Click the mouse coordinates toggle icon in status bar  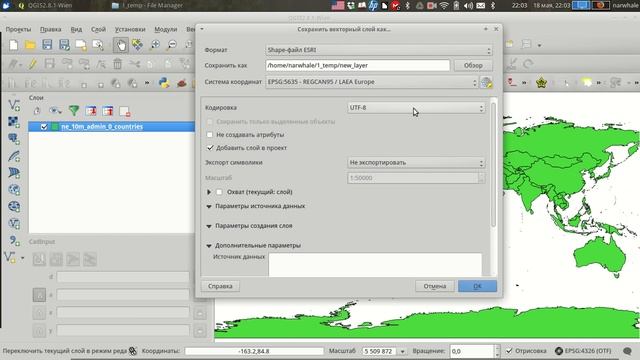(x=133, y=351)
